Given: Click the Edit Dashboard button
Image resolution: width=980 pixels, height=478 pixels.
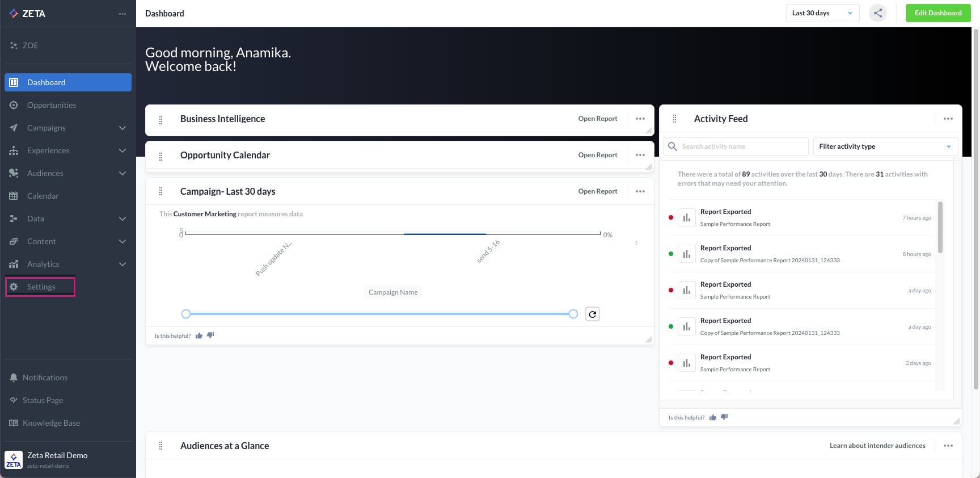Looking at the screenshot, I should point(937,13).
